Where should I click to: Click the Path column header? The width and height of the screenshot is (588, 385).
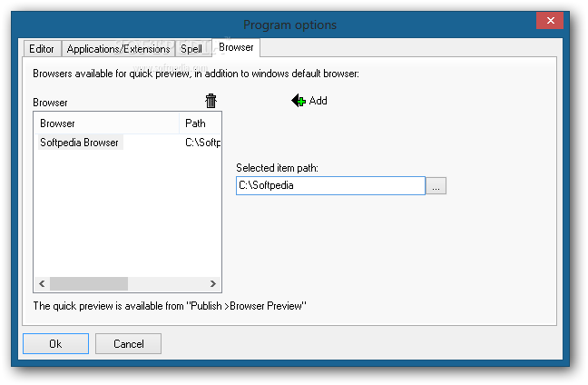(x=201, y=123)
